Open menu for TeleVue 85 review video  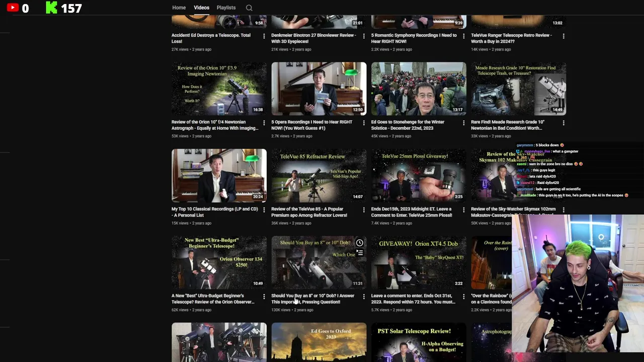click(x=364, y=210)
